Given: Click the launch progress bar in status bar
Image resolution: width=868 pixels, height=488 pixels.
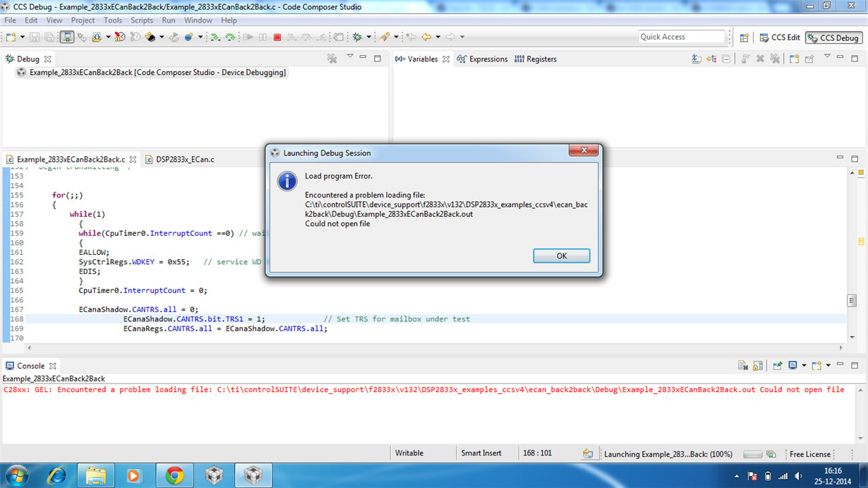Looking at the screenshot, I should pyautogui.click(x=752, y=454).
